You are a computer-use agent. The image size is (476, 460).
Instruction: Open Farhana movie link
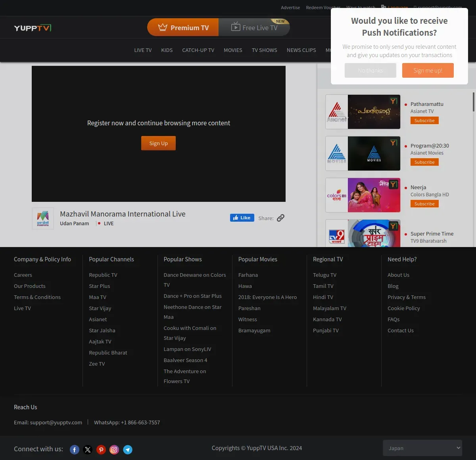pos(248,275)
